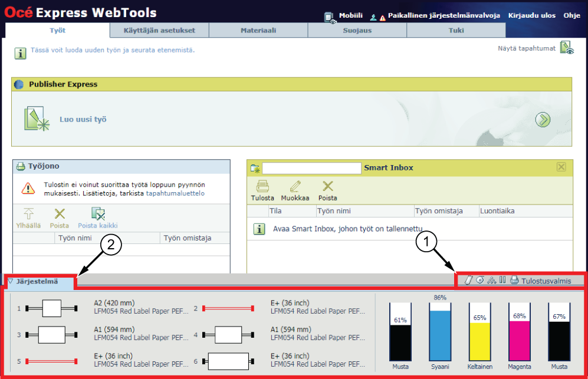Click roll 1 media icon A2 (420 mm)
Image resolution: width=588 pixels, height=379 pixels.
click(x=51, y=308)
